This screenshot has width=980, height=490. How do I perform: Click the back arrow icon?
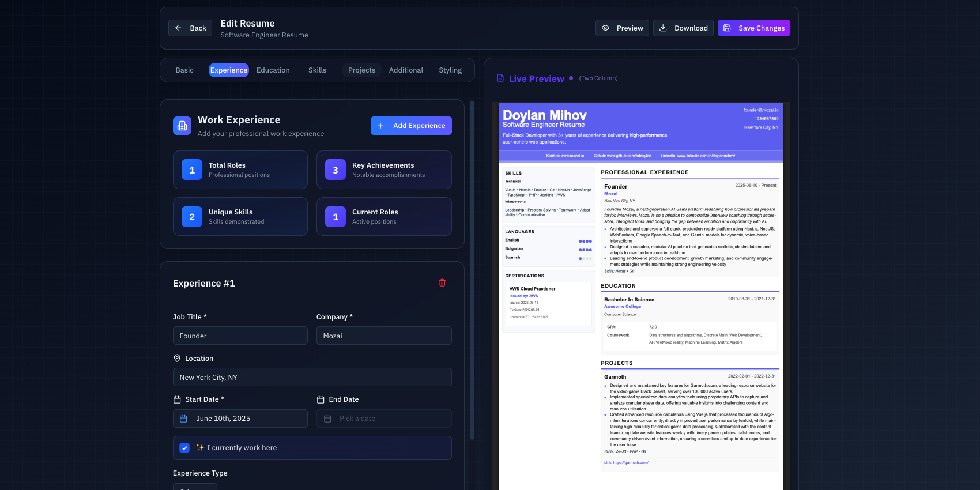click(178, 28)
